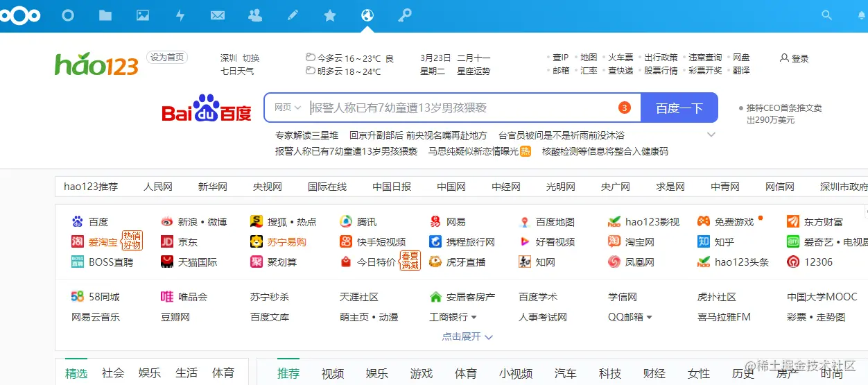Open 百度地图 site link
The image size is (868, 385).
pos(547,222)
